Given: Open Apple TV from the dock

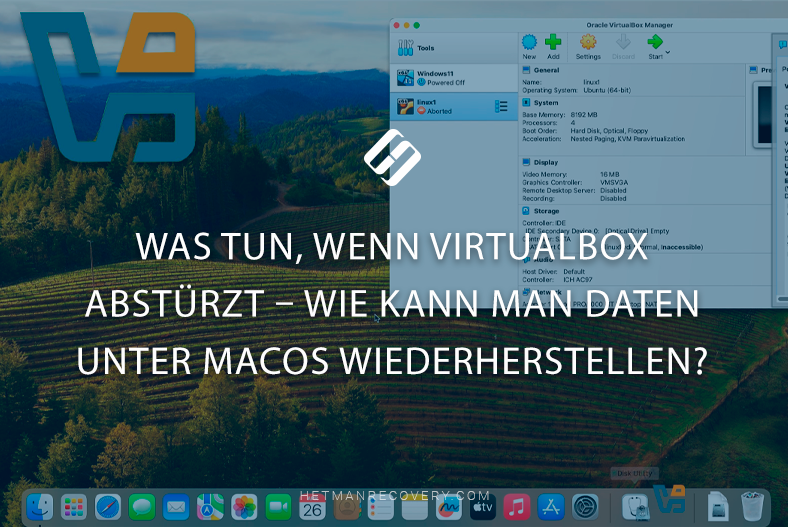Looking at the screenshot, I should [x=483, y=506].
